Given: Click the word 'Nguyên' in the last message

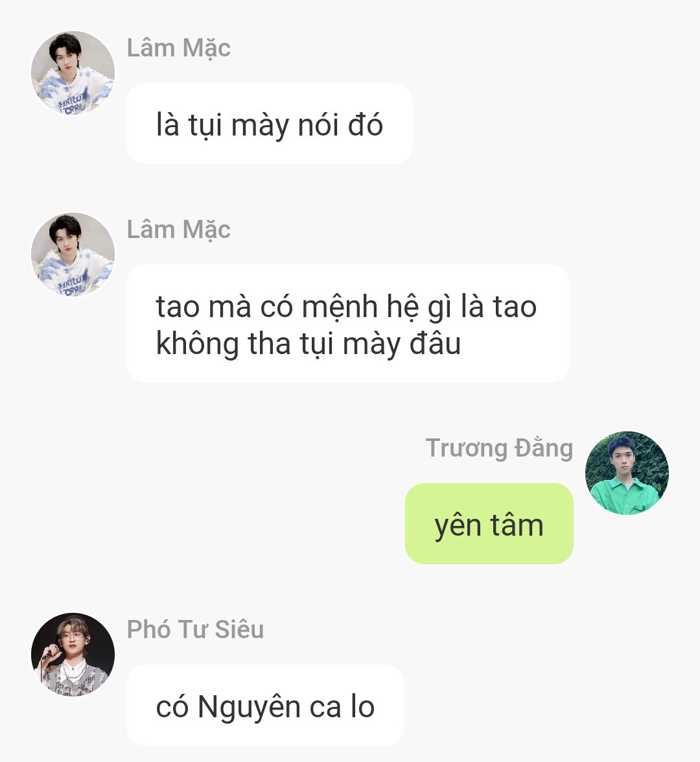Looking at the screenshot, I should click(249, 708).
